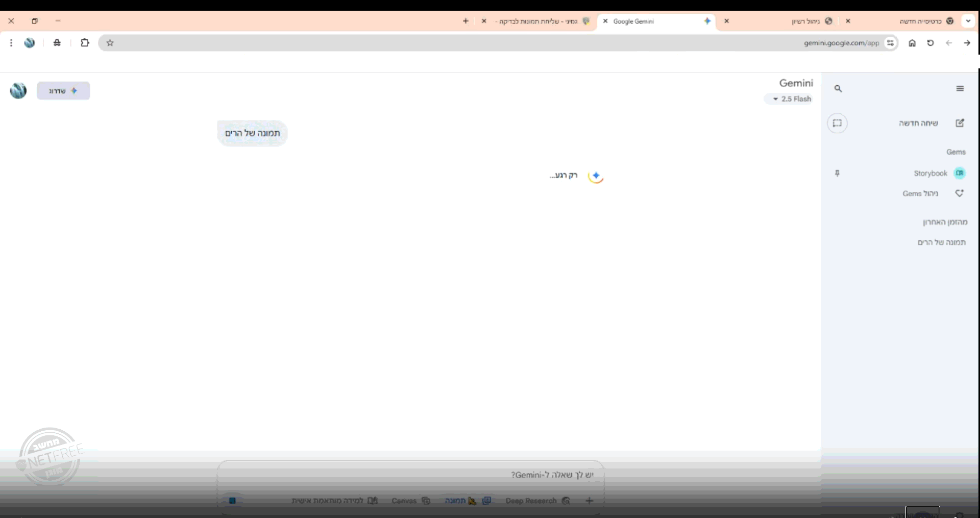The width and height of the screenshot is (980, 518).
Task: Click the שדרוג upgrade button
Action: click(x=63, y=91)
